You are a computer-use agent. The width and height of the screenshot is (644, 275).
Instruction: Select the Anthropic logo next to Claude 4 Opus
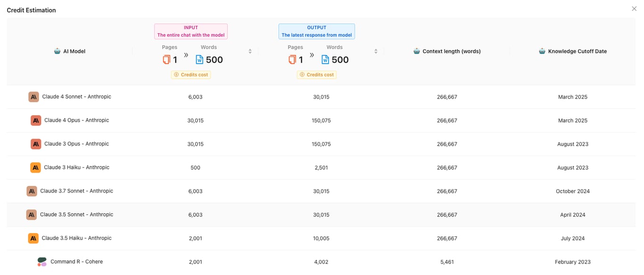36,120
